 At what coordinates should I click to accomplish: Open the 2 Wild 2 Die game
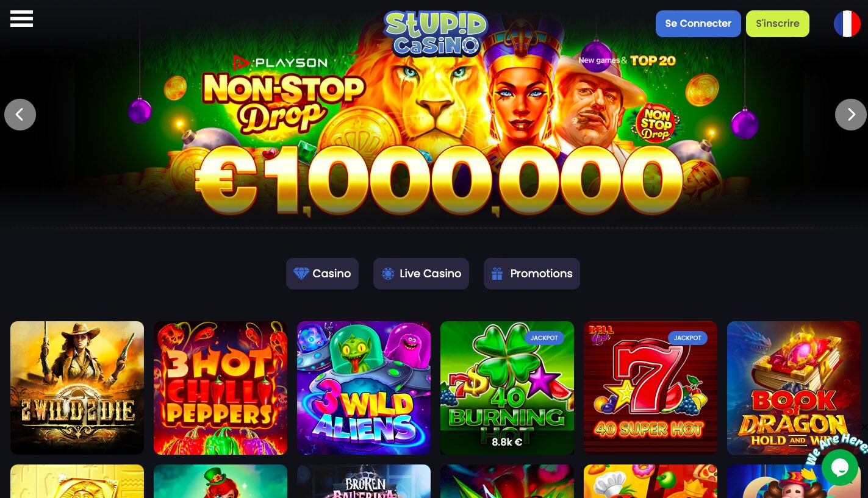77,388
